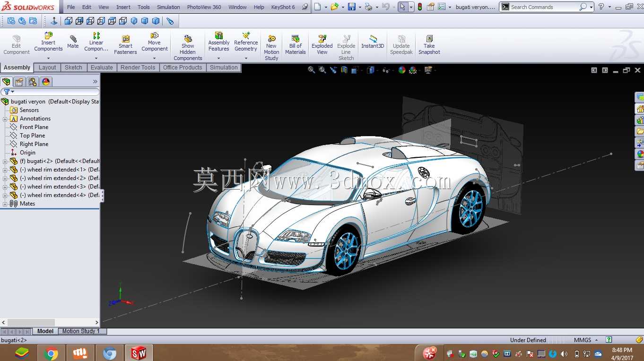Screen dimensions: 644x361
Task: Open Assembly Features
Action: point(219,42)
